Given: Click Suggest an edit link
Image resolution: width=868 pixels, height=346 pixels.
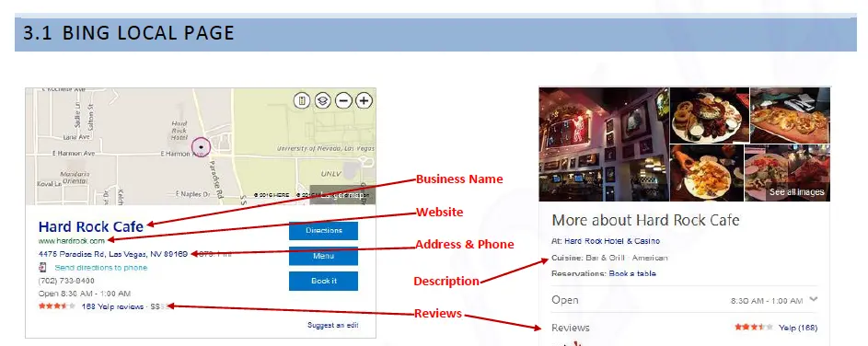Looking at the screenshot, I should pyautogui.click(x=332, y=325).
